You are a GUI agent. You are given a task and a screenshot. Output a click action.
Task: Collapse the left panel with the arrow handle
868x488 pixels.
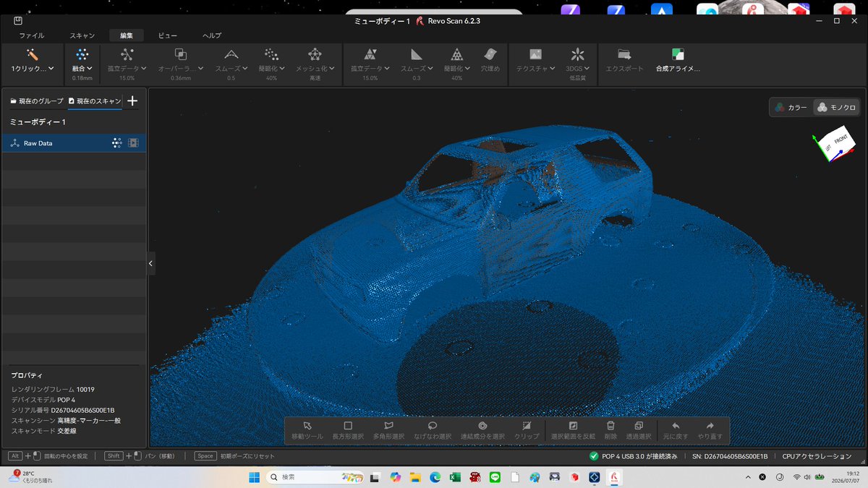coord(150,264)
